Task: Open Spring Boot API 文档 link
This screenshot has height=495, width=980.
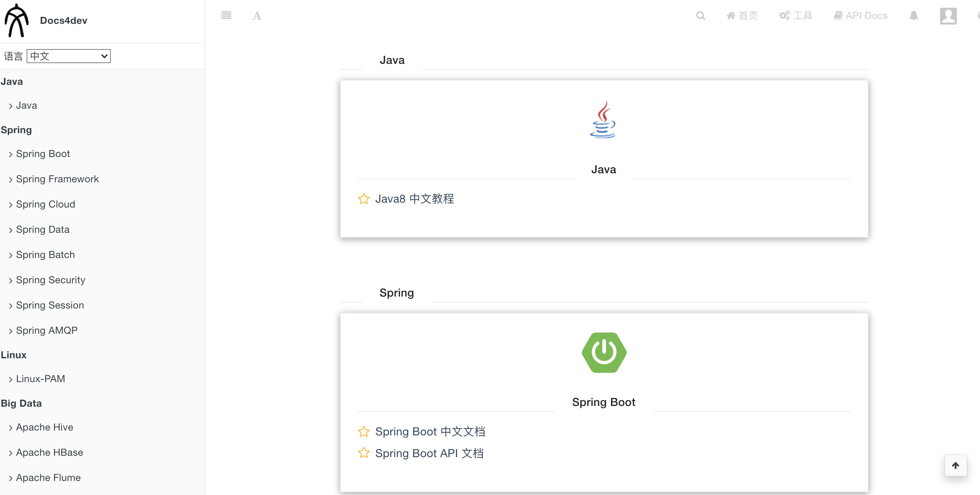Action: click(429, 453)
